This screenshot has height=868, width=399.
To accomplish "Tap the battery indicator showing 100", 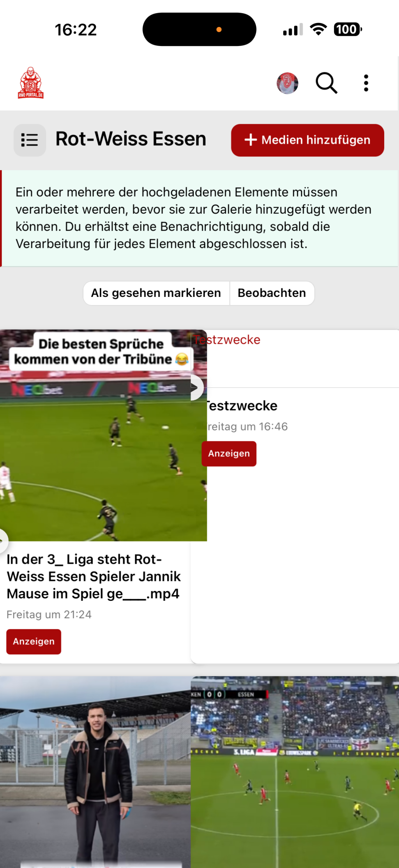I will 348,29.
